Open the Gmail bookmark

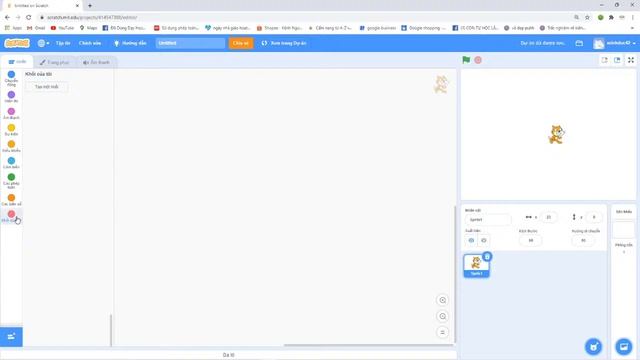(36, 28)
